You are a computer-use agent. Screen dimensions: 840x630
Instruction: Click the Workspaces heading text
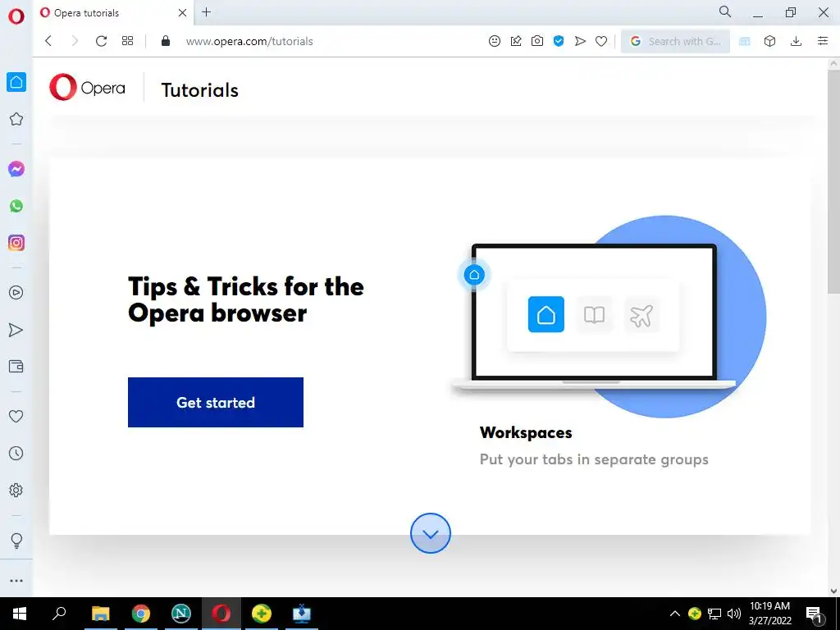pyautogui.click(x=526, y=432)
